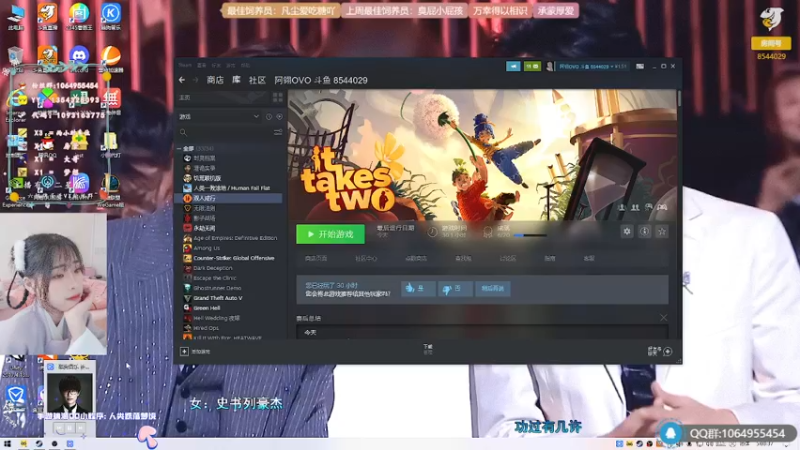Click the green 开始游戏 play button
This screenshot has width=800, height=450.
pyautogui.click(x=331, y=234)
